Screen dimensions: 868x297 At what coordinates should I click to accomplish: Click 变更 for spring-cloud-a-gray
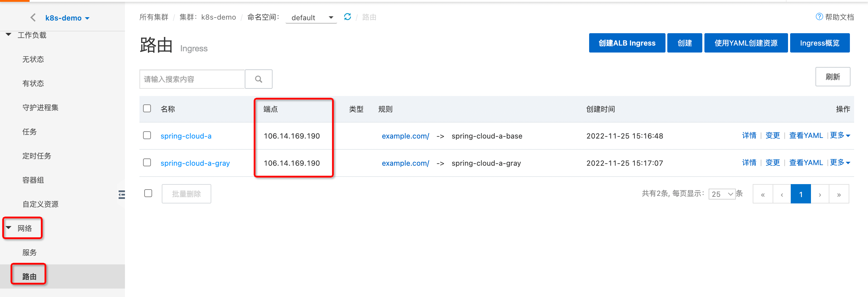[x=773, y=162]
